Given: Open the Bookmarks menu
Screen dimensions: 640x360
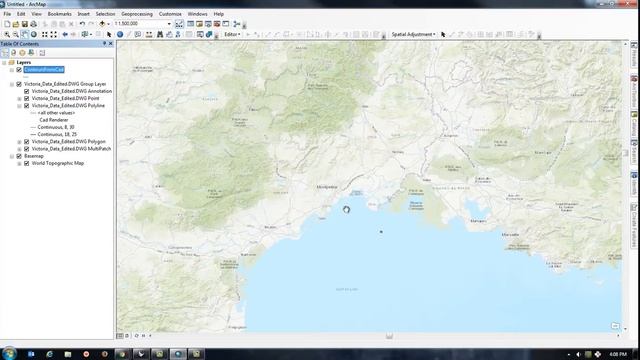Looking at the screenshot, I should 60,14.
